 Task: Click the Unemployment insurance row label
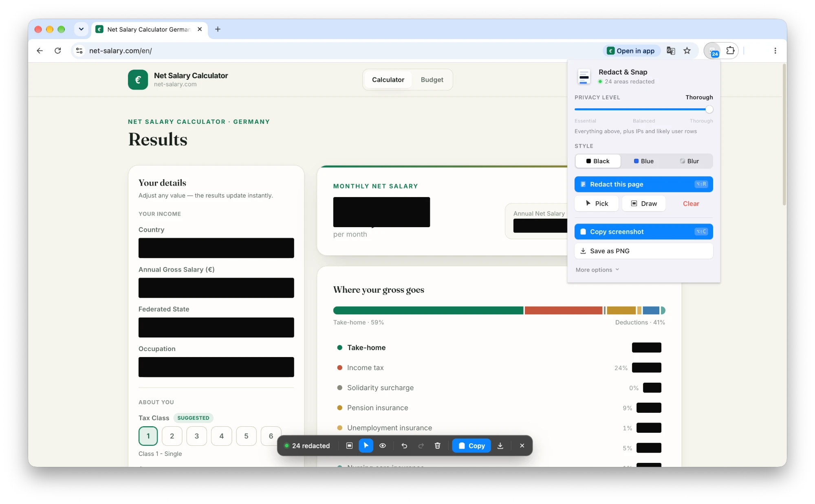pos(389,428)
